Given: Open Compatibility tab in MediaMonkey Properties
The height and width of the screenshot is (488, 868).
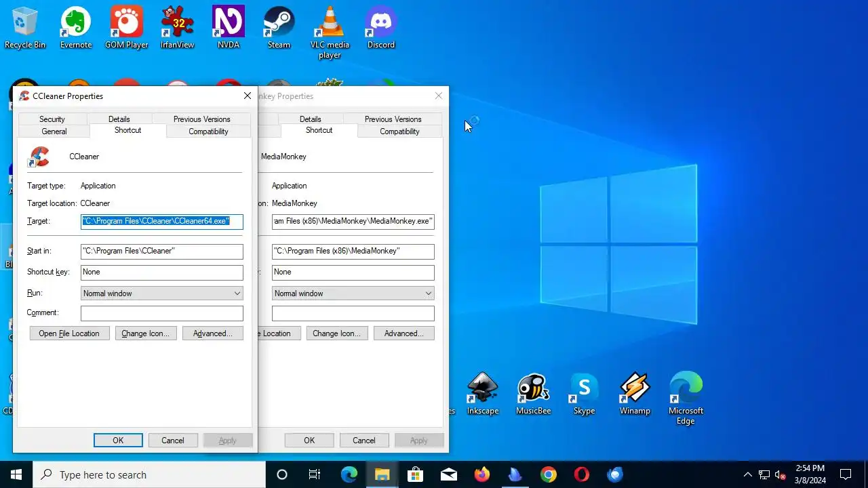Looking at the screenshot, I should [400, 131].
